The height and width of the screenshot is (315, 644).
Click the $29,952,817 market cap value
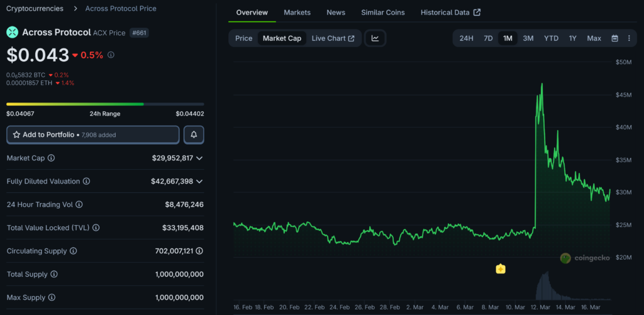pos(172,158)
